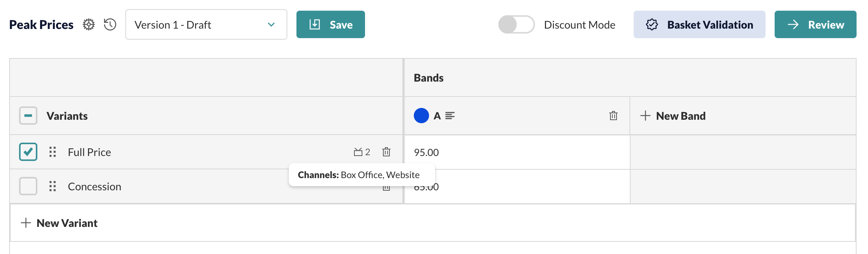This screenshot has height=254, width=868.
Task: Open the Version 1 - Draft dropdown
Action: (x=206, y=24)
